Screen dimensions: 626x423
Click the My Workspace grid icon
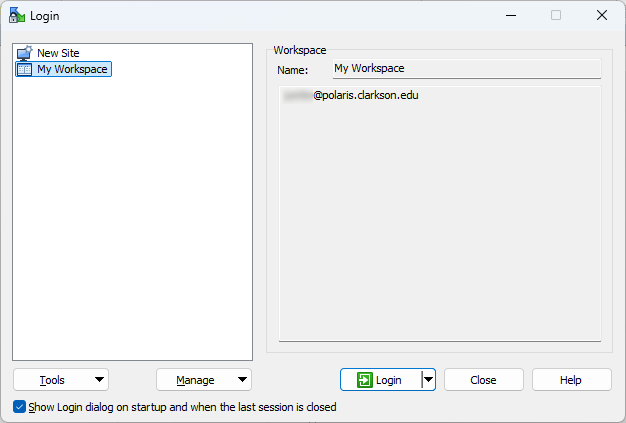coord(24,69)
